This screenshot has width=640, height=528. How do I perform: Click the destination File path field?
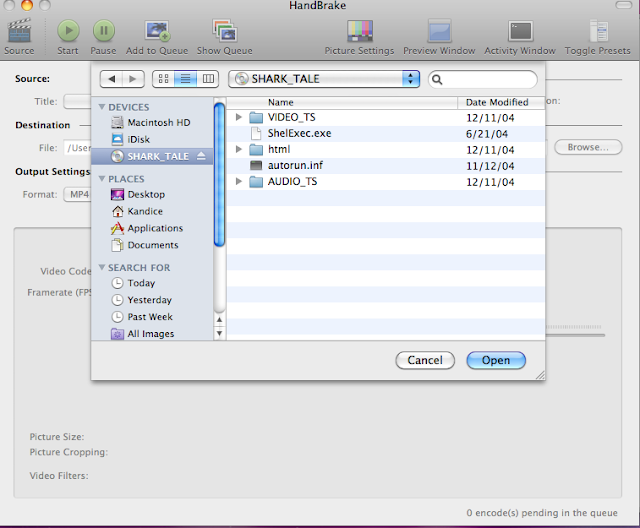[78, 148]
